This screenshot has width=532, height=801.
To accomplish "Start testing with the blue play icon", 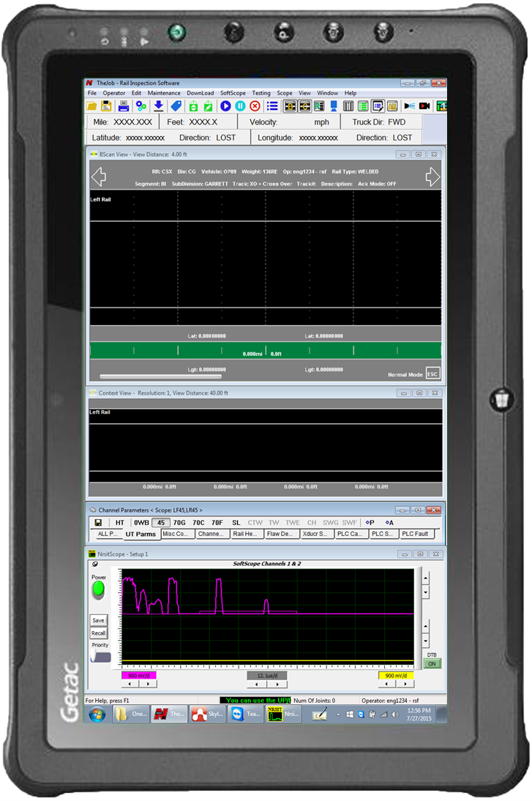I will click(x=225, y=106).
